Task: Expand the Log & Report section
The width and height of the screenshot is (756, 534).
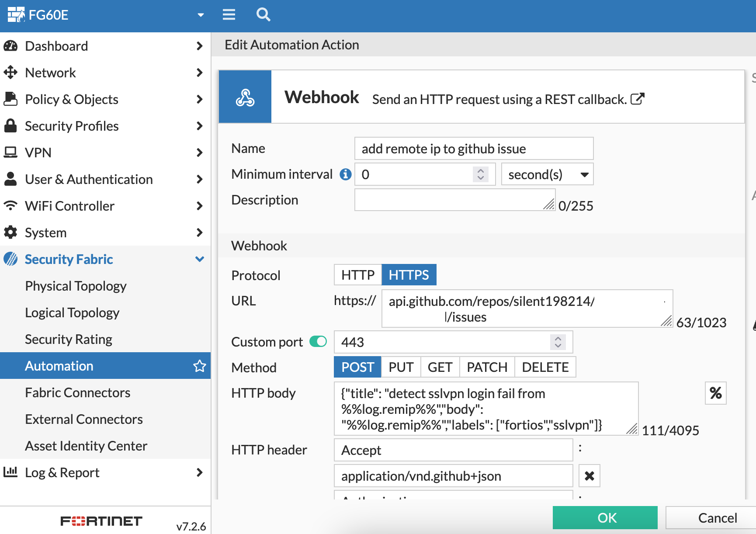Action: [x=62, y=472]
